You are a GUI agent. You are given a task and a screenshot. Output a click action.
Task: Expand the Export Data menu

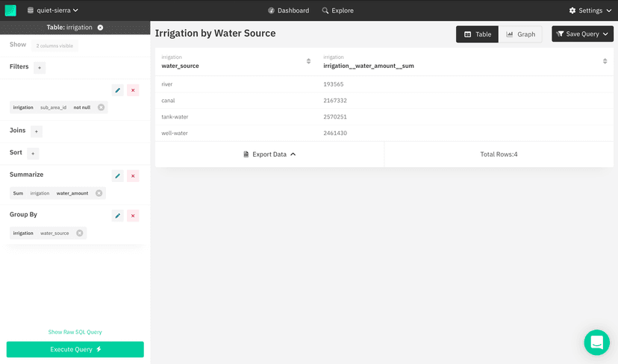tap(269, 154)
